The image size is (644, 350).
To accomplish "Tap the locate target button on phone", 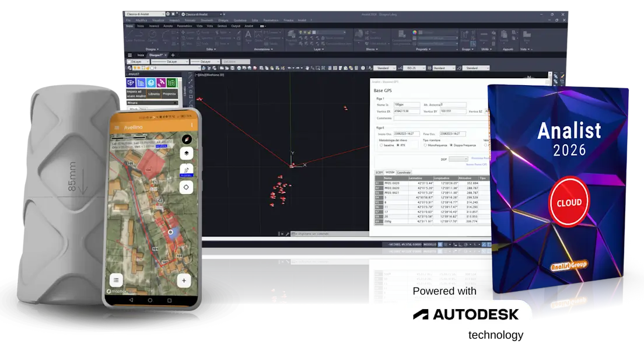I will [186, 187].
